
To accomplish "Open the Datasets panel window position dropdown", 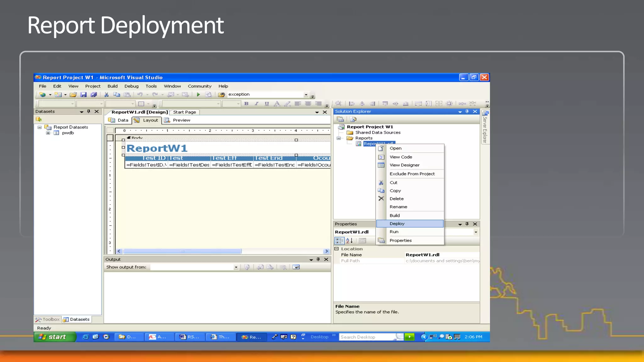I will coord(82,112).
